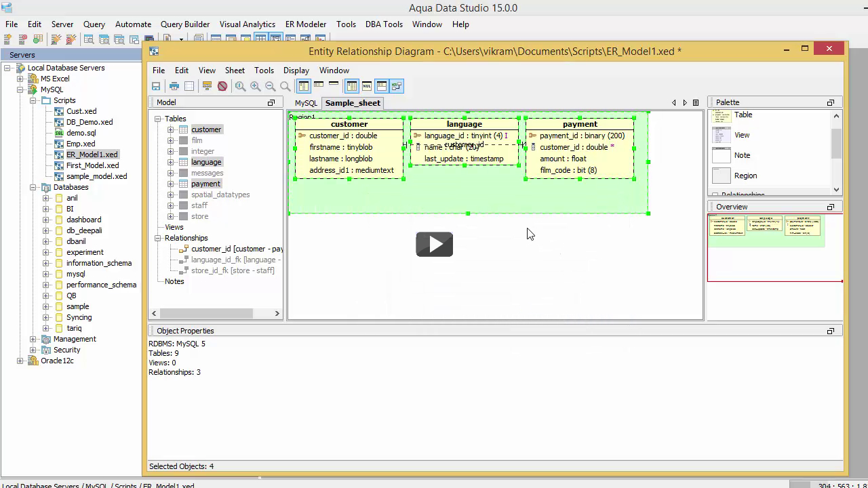Viewport: 868px width, 488px height.
Task: Select the Views node in Model tree
Action: 174,227
